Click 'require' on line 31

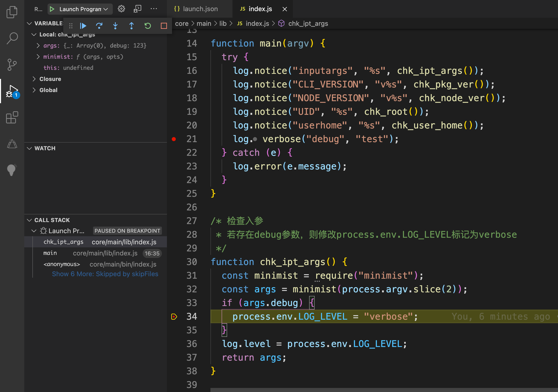click(334, 275)
